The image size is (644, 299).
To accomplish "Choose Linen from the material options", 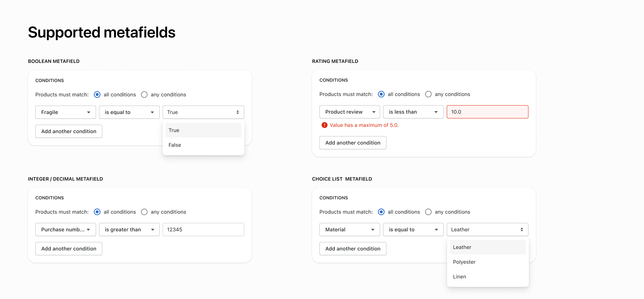I will (488, 277).
